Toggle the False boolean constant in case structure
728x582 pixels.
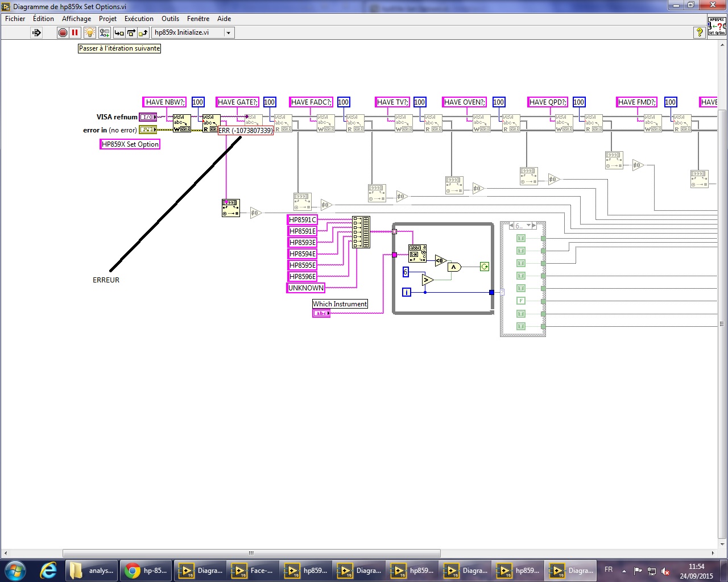(x=520, y=301)
